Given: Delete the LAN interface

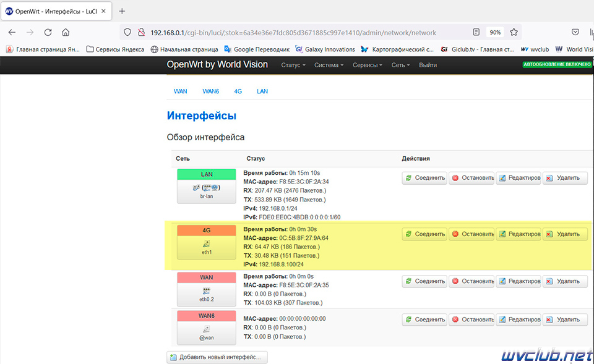Looking at the screenshot, I should coord(565,178).
